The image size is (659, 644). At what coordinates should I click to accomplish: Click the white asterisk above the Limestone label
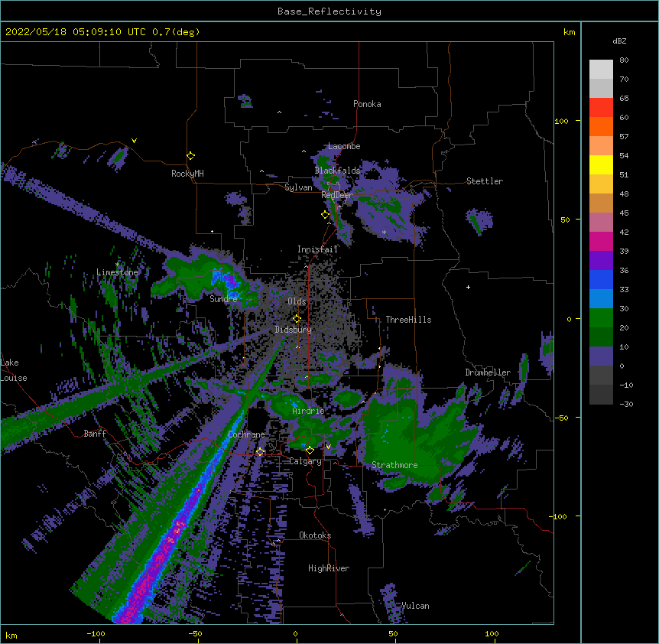point(118,265)
